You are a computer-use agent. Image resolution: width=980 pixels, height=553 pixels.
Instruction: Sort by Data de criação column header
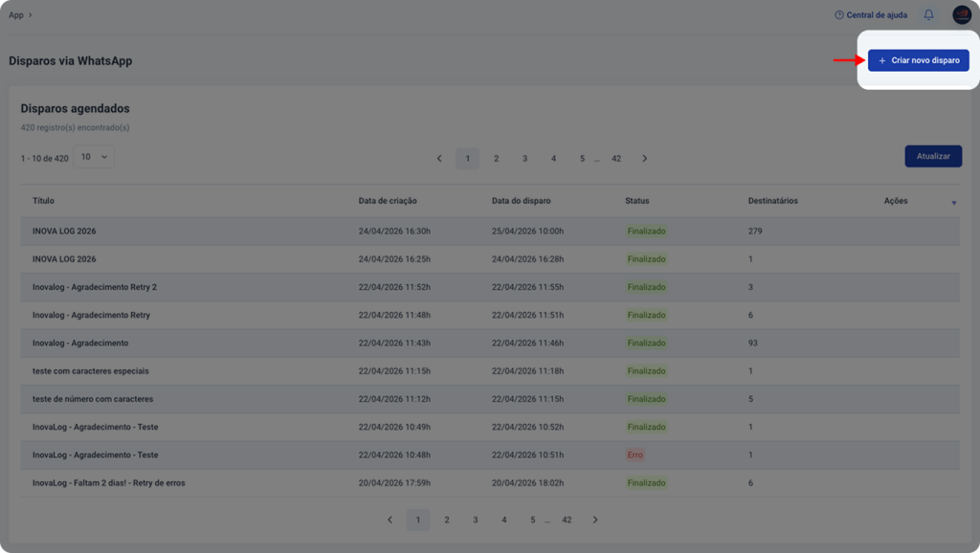click(388, 201)
